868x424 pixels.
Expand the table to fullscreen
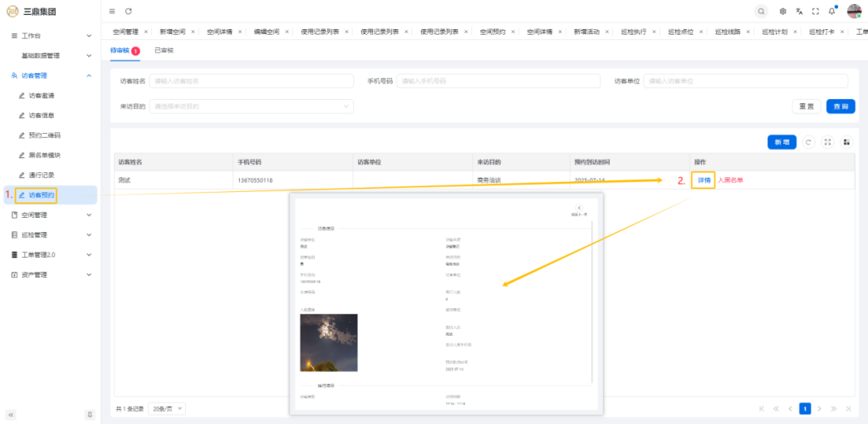[x=828, y=142]
